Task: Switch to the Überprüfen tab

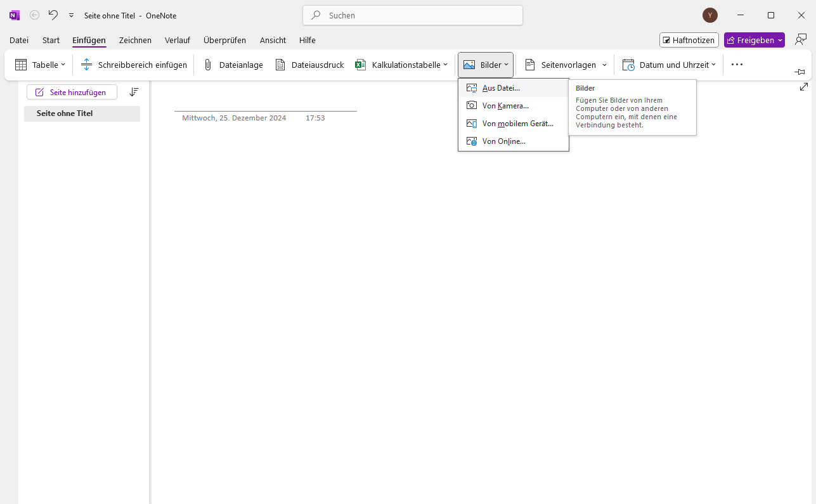Action: (x=224, y=40)
